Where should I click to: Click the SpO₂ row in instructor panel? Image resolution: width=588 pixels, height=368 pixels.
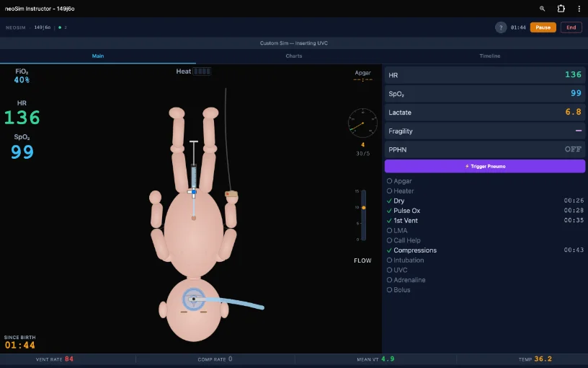point(484,94)
